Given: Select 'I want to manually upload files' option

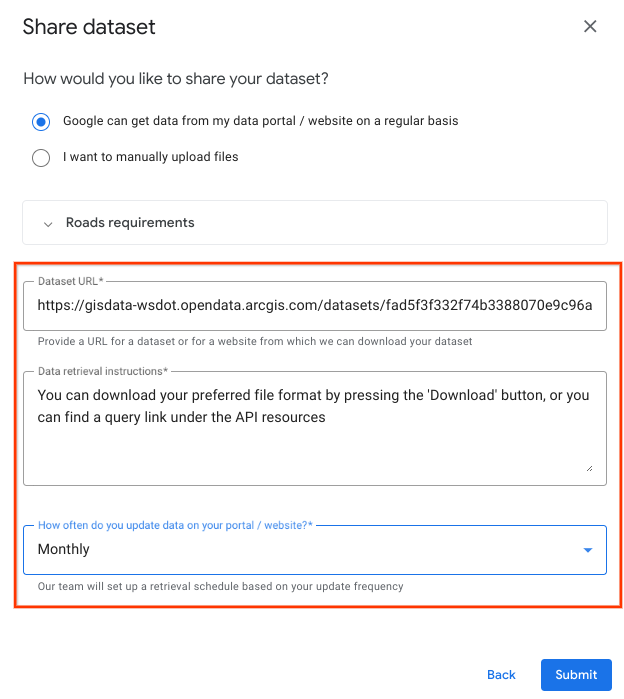Looking at the screenshot, I should click(41, 157).
